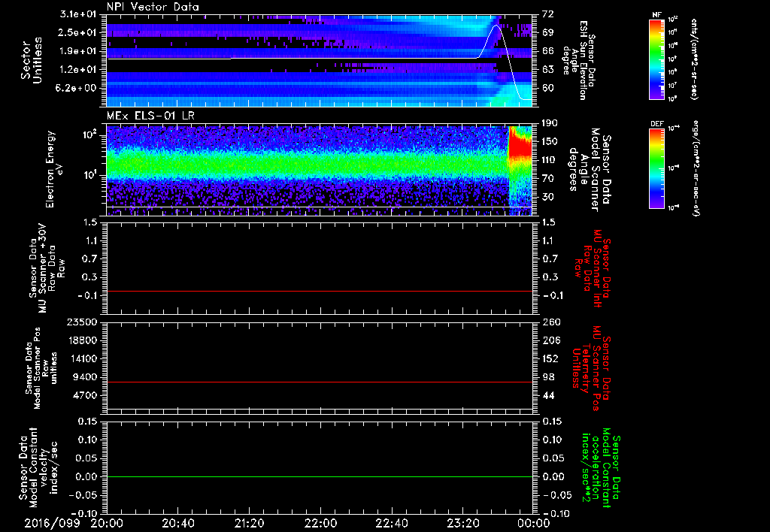Click the 20:40 time tick label

coord(178,523)
